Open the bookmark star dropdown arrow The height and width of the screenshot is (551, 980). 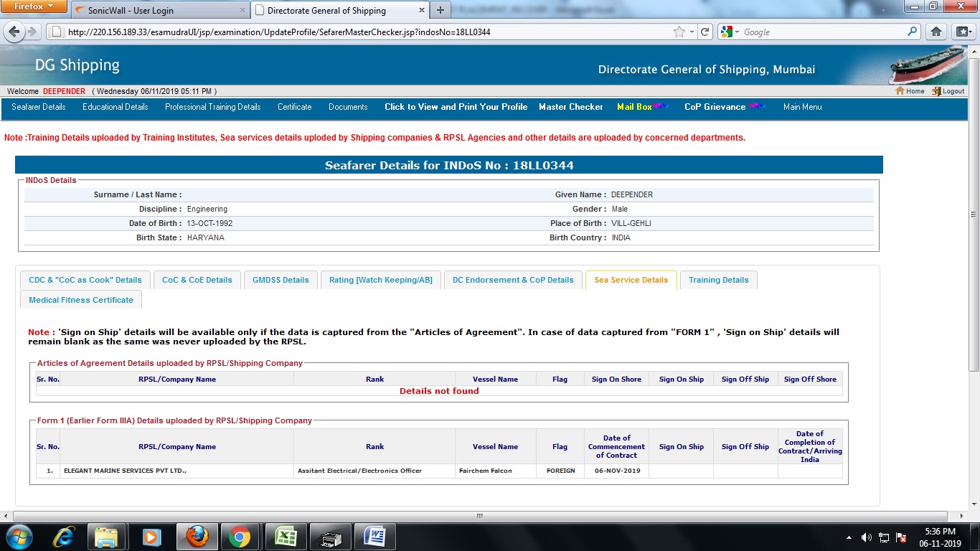[x=692, y=32]
